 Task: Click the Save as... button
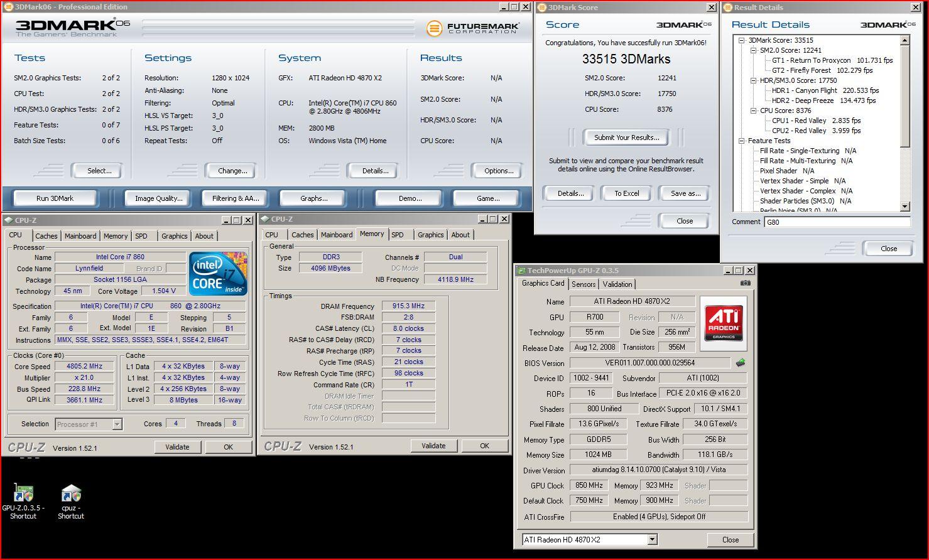tap(685, 193)
